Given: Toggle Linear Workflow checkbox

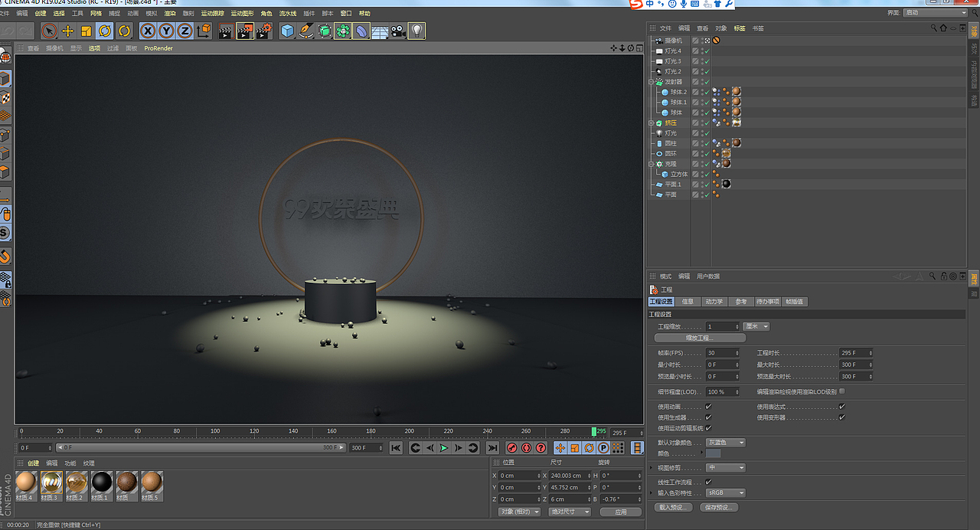Looking at the screenshot, I should tap(708, 482).
